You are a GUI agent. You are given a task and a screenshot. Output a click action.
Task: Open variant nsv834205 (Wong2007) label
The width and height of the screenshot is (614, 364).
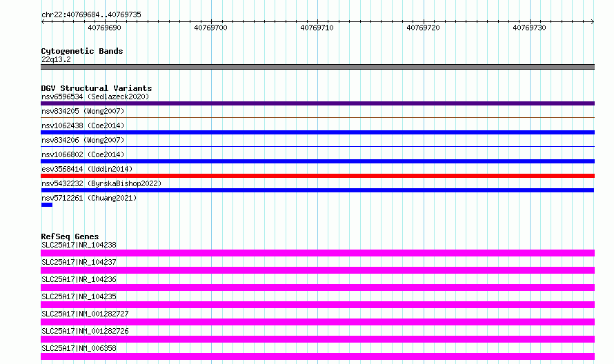(x=83, y=111)
